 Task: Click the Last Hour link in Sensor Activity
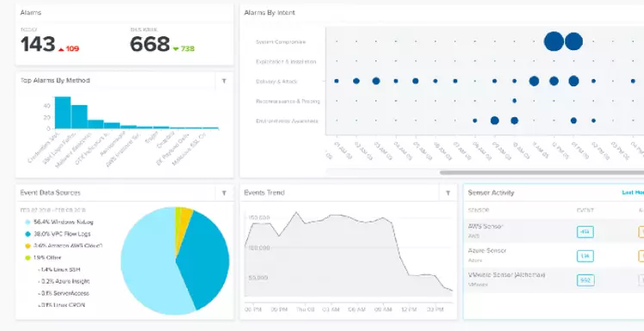coord(633,192)
